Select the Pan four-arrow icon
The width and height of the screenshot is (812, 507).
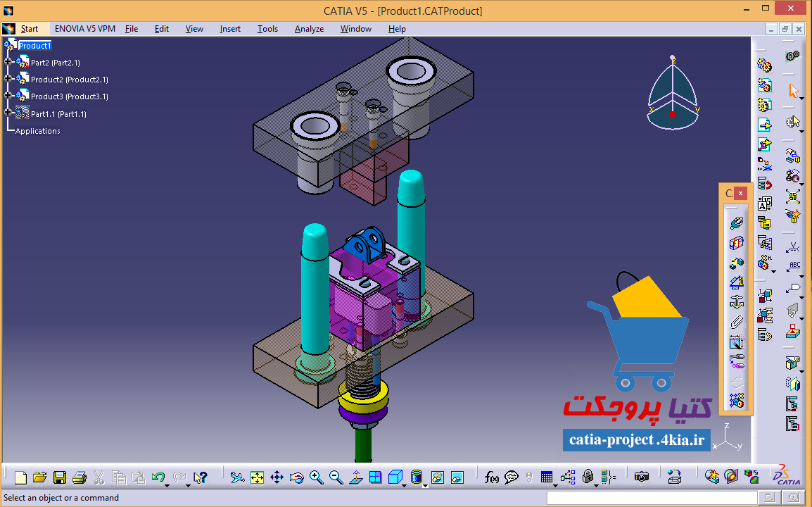(x=277, y=477)
